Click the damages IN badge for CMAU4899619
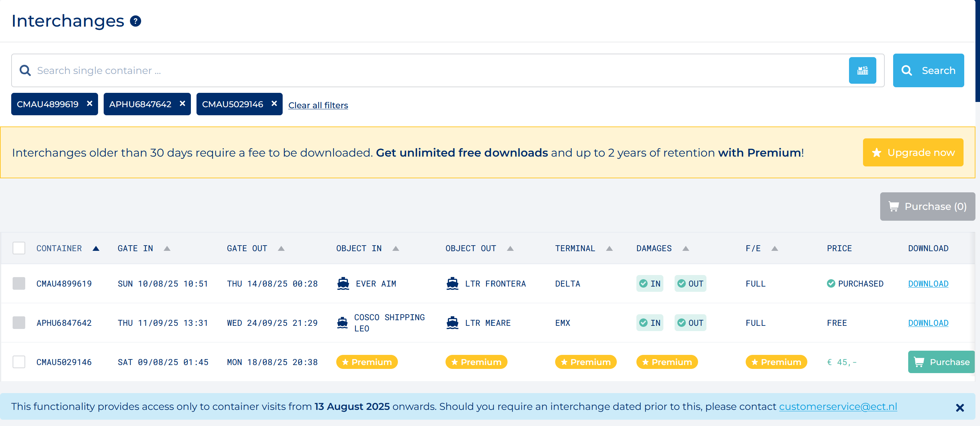 click(x=649, y=284)
